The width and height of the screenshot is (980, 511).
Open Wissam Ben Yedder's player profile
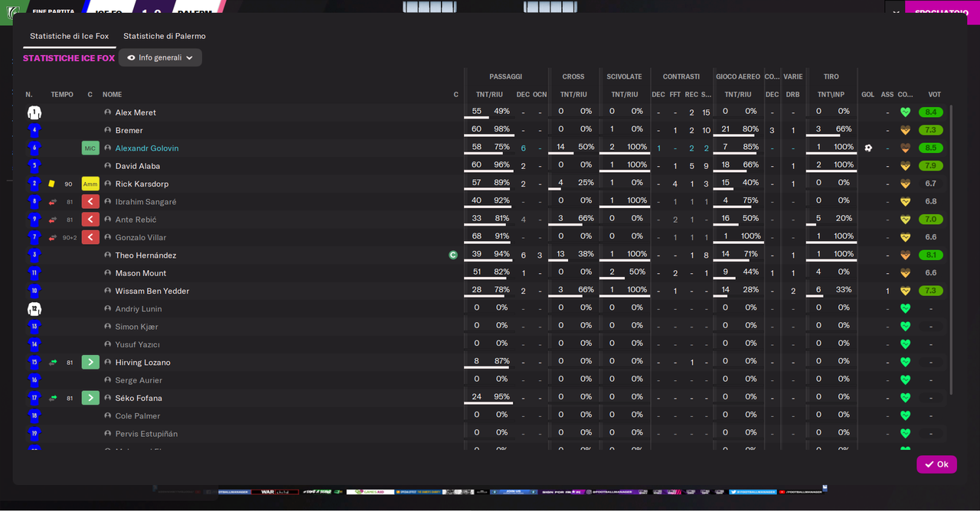[x=152, y=291]
